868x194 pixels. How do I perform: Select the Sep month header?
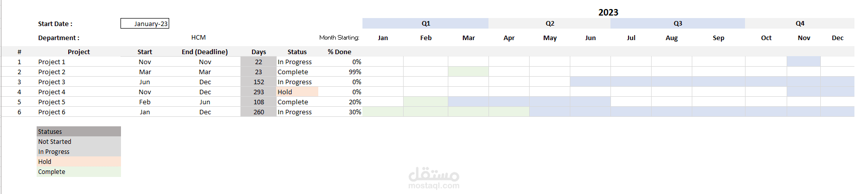tap(718, 38)
